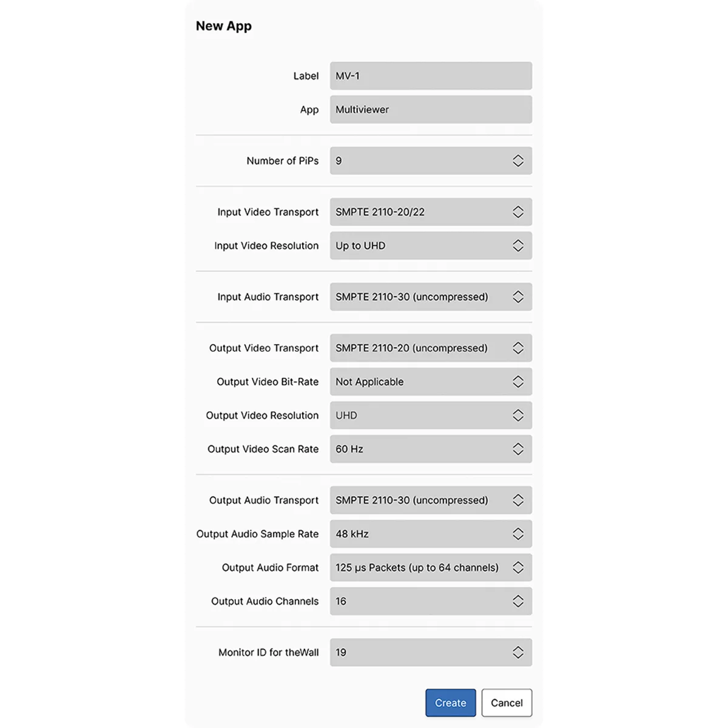Expand Input Video Transport selector
Screen dimensions: 728x728
[431, 212]
